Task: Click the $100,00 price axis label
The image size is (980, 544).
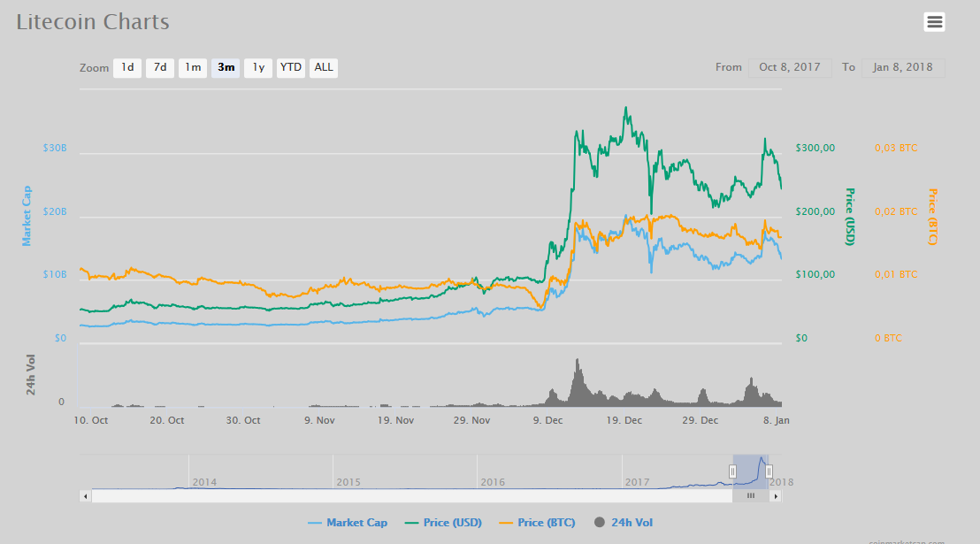Action: pos(815,274)
